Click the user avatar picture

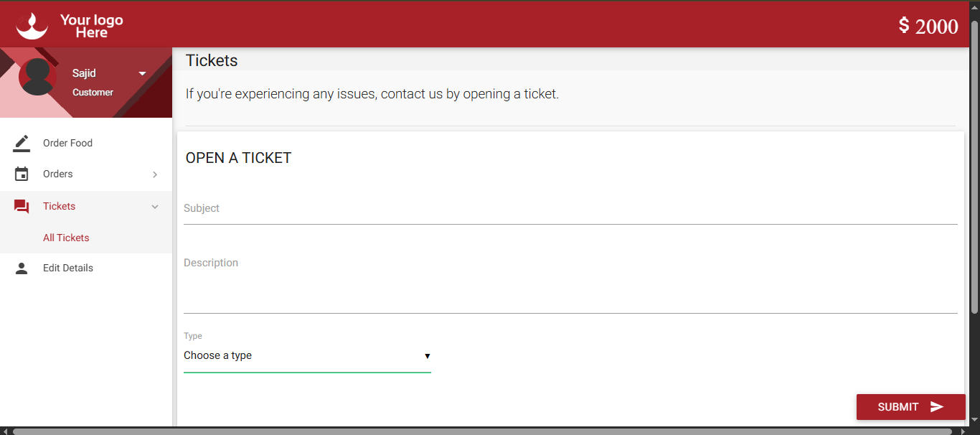coord(37,77)
